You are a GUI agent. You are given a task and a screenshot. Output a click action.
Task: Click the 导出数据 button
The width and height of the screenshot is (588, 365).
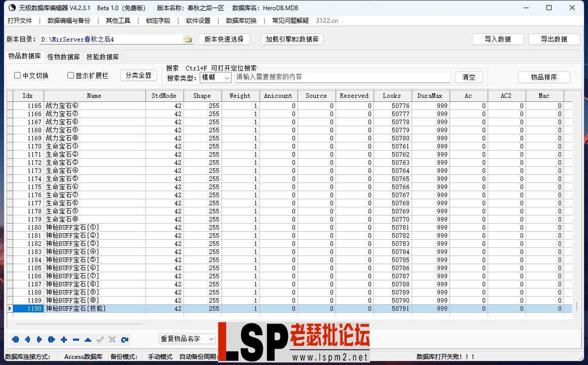click(554, 39)
